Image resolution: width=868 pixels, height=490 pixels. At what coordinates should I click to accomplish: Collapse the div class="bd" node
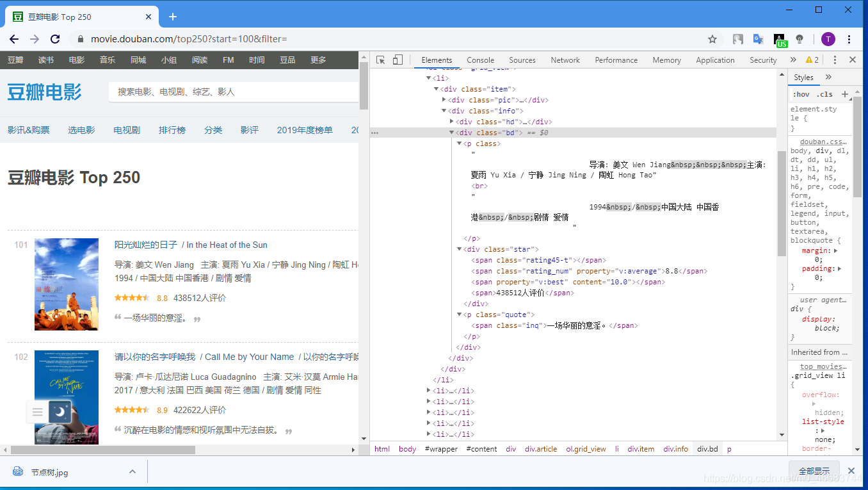coord(452,133)
